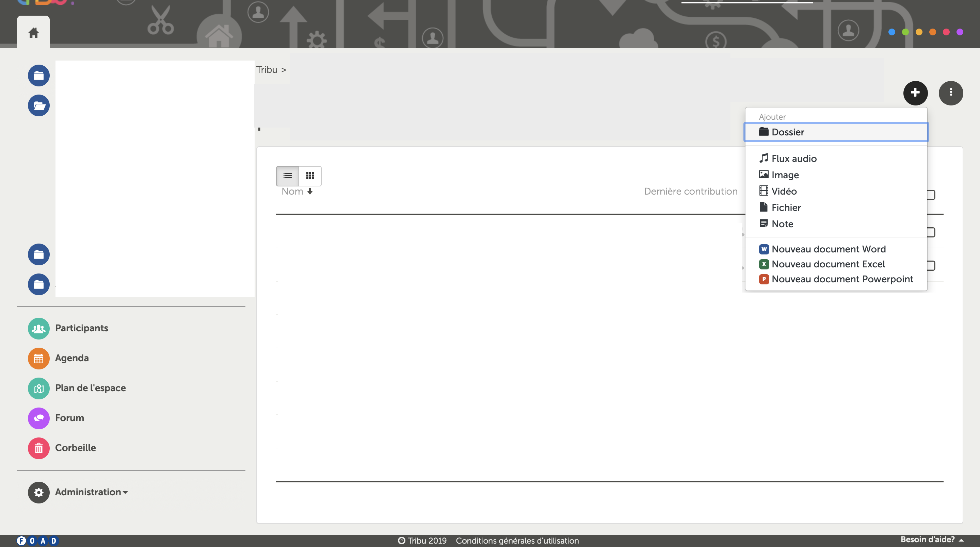Open Plan de l'espace link
The width and height of the screenshot is (980, 547).
coord(91,388)
